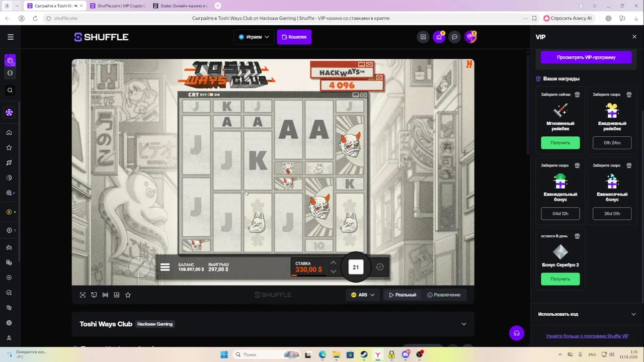Click the gold B coin sidebar icon
The height and width of the screenshot is (362, 644).
coord(9,212)
